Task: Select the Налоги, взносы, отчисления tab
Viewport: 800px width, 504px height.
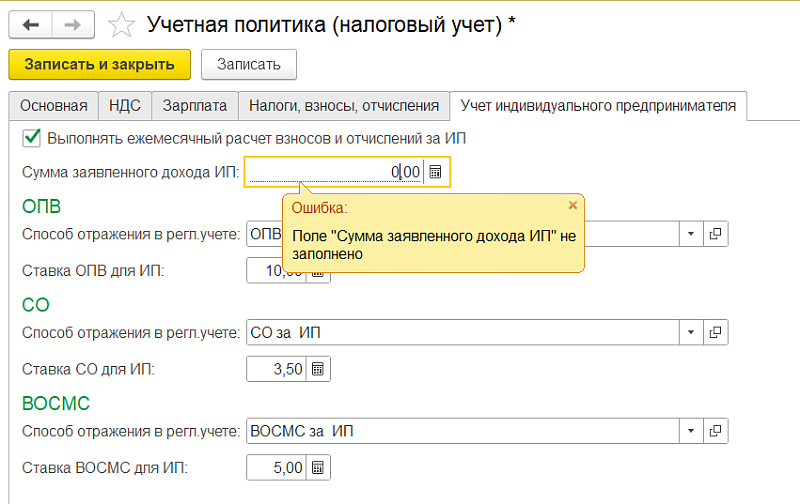Action: (x=344, y=105)
